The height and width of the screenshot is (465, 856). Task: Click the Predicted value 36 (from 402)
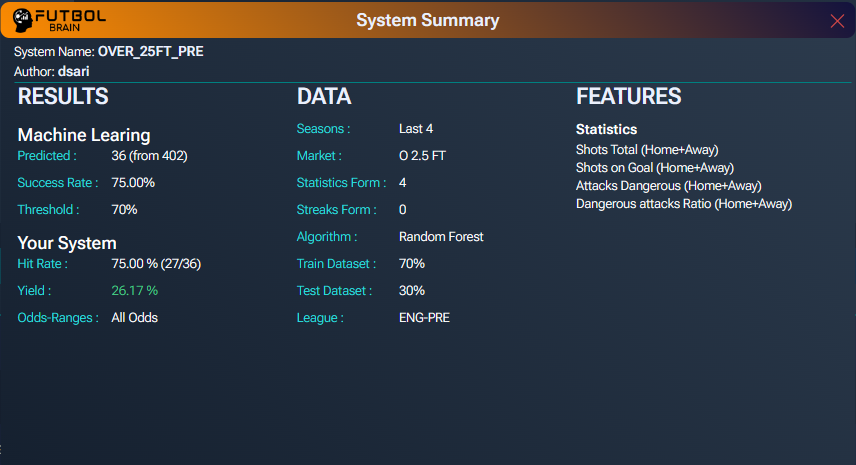coord(149,156)
